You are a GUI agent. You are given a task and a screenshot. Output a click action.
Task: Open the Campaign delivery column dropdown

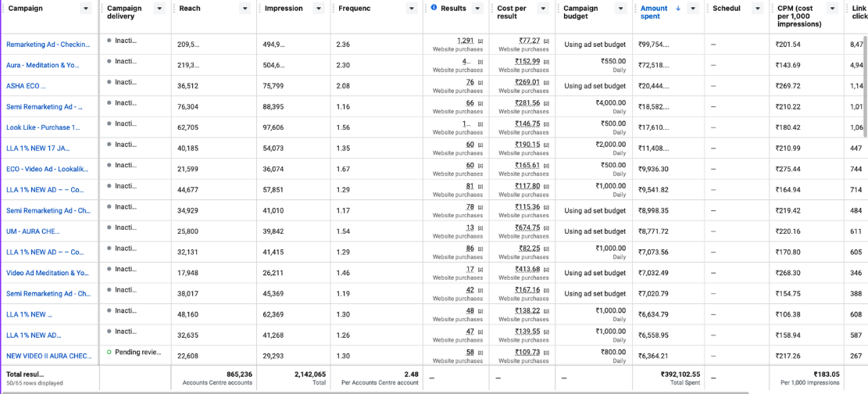(x=159, y=9)
